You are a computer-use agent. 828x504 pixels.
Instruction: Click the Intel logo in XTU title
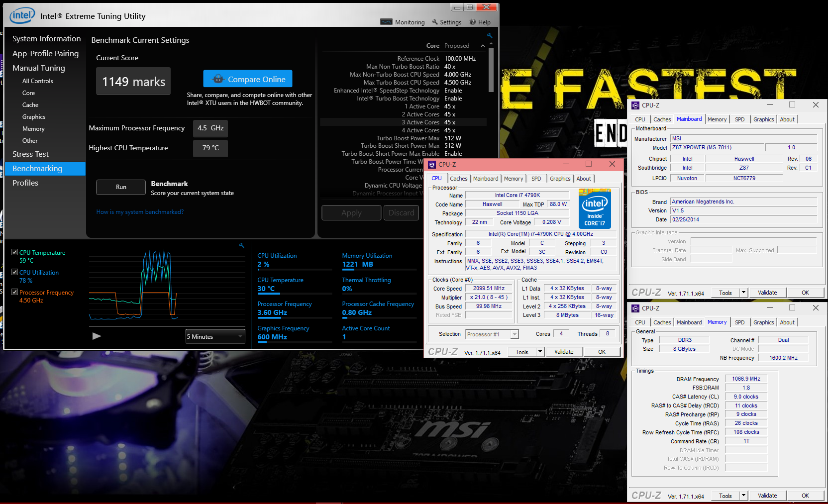pyautogui.click(x=22, y=15)
